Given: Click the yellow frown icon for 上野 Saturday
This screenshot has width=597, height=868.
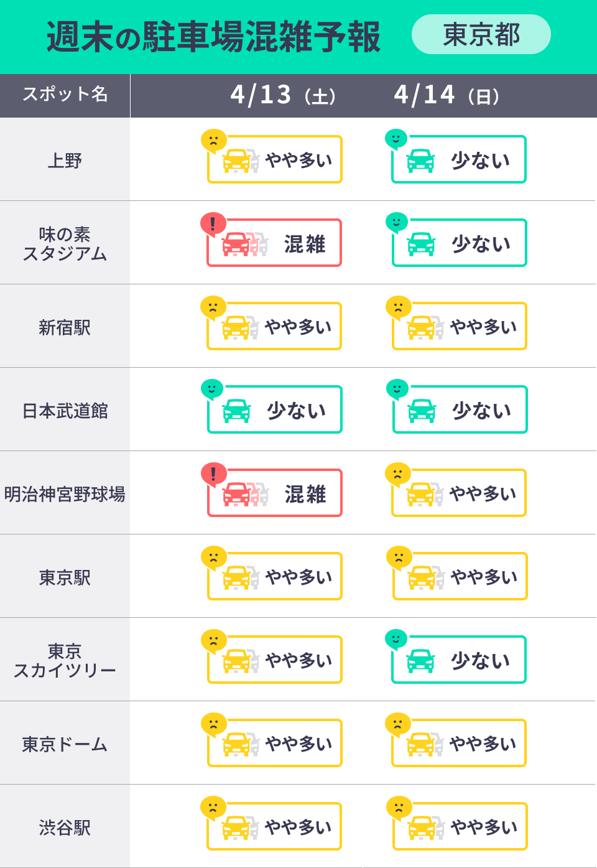Looking at the screenshot, I should coord(213,140).
